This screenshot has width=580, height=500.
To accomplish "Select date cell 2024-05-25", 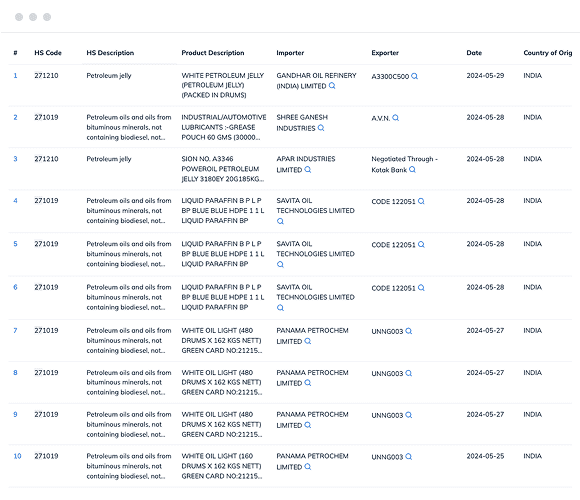I will coord(485,456).
